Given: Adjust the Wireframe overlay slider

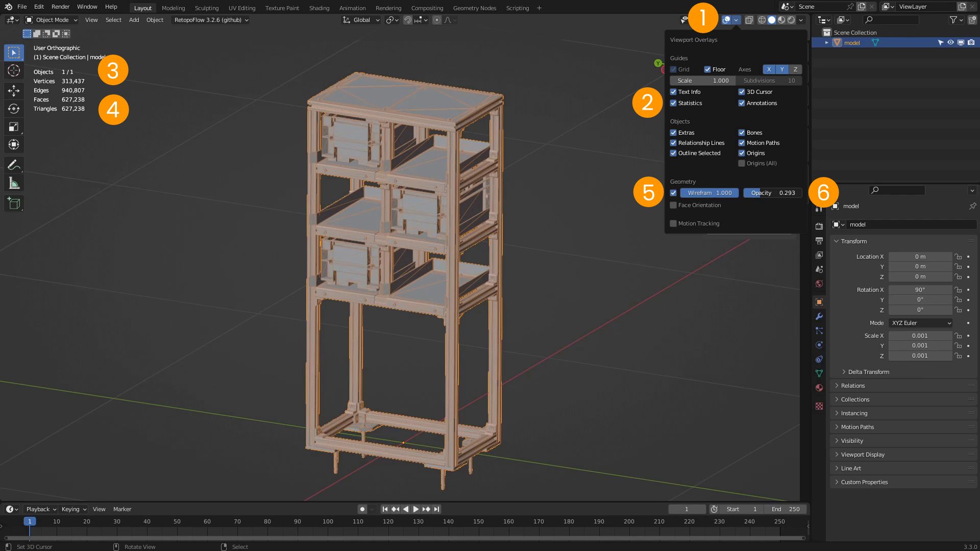Looking at the screenshot, I should pyautogui.click(x=709, y=193).
